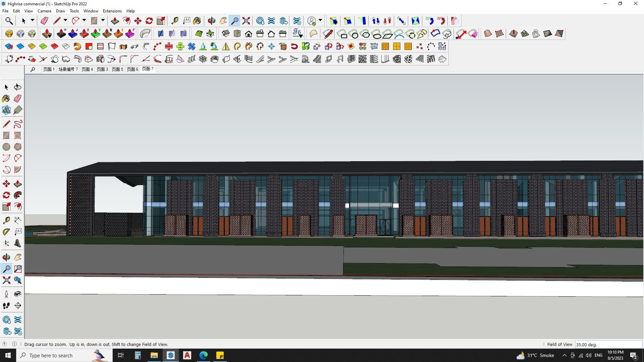This screenshot has width=644, height=362.
Task: Open Microsoft Edge from the taskbar
Action: click(x=203, y=355)
